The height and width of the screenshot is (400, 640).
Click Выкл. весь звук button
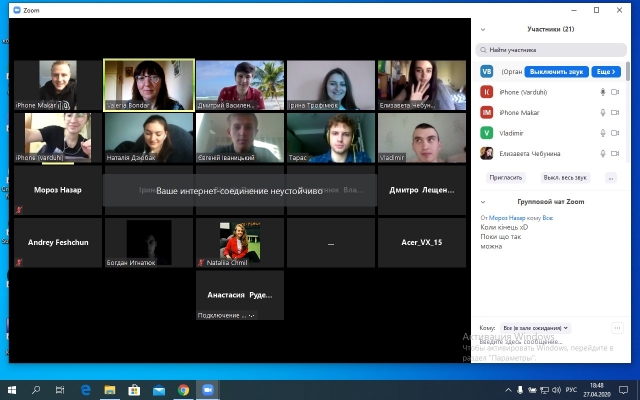coord(565,178)
